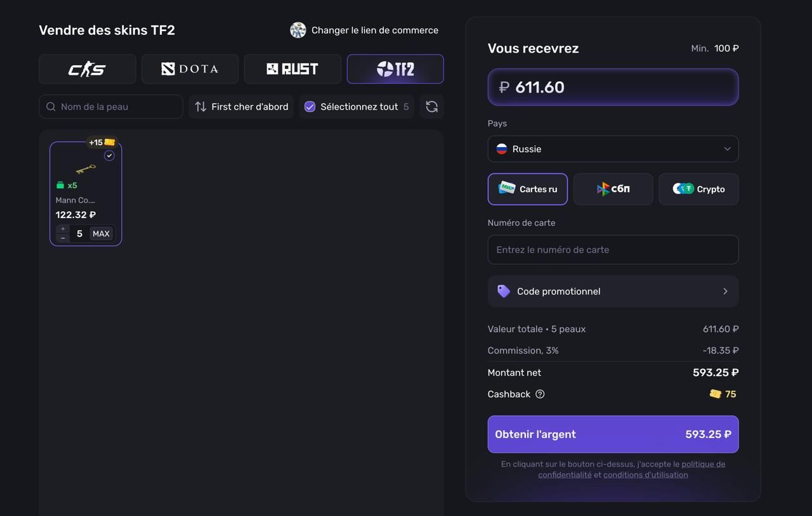Click the sort arrows icon
Screen dimensions: 812x516
tap(200, 106)
